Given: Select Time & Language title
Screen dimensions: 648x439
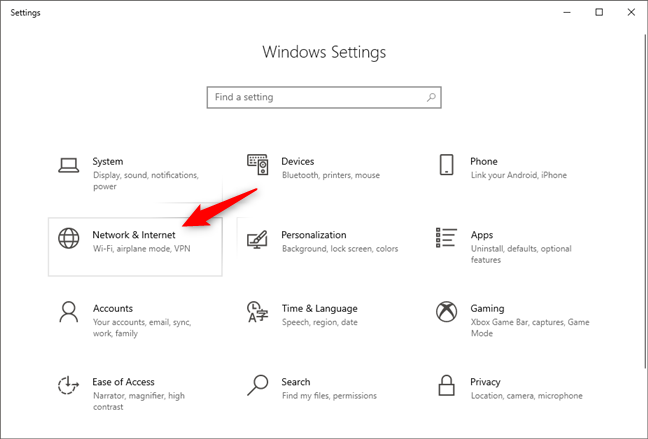Looking at the screenshot, I should point(319,308).
